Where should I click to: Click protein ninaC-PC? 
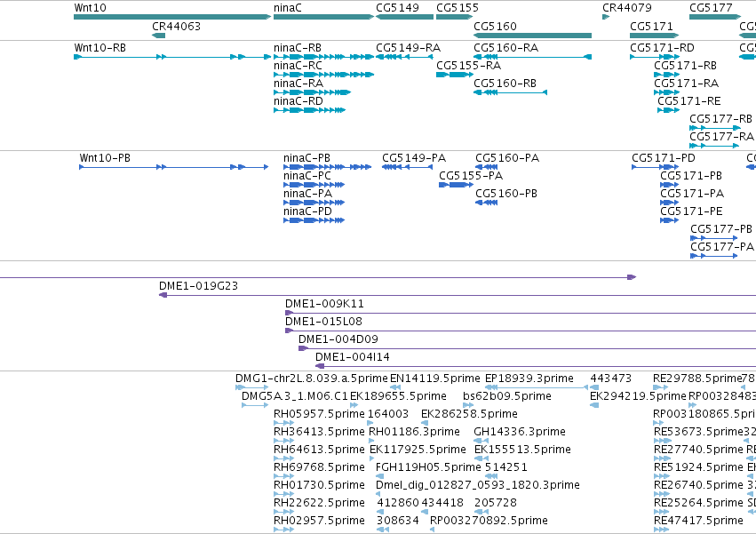pyautogui.click(x=314, y=185)
